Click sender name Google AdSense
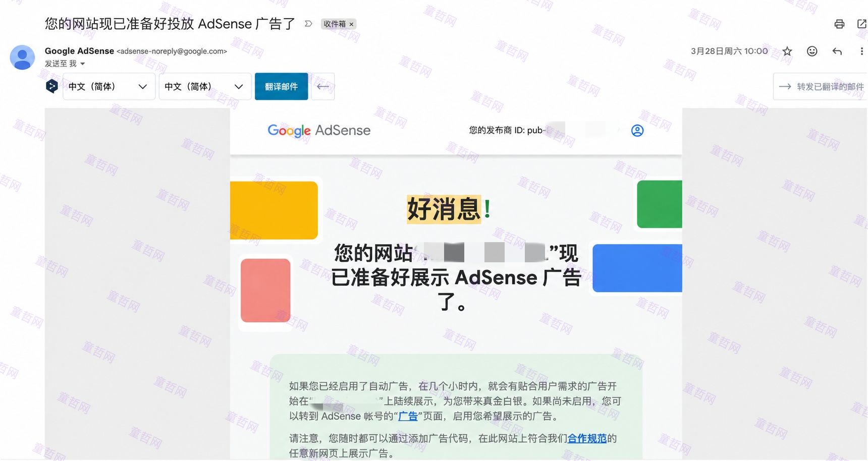The height and width of the screenshot is (461, 868). tap(79, 51)
